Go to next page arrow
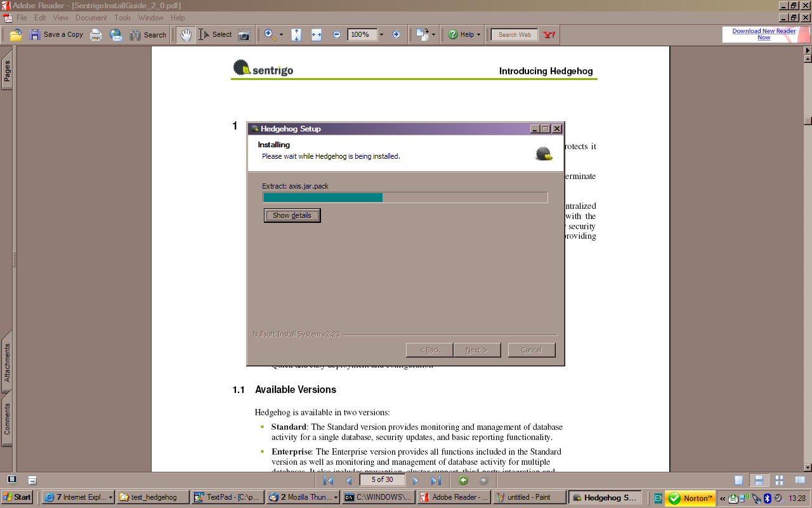The height and width of the screenshot is (508, 812). [x=416, y=481]
